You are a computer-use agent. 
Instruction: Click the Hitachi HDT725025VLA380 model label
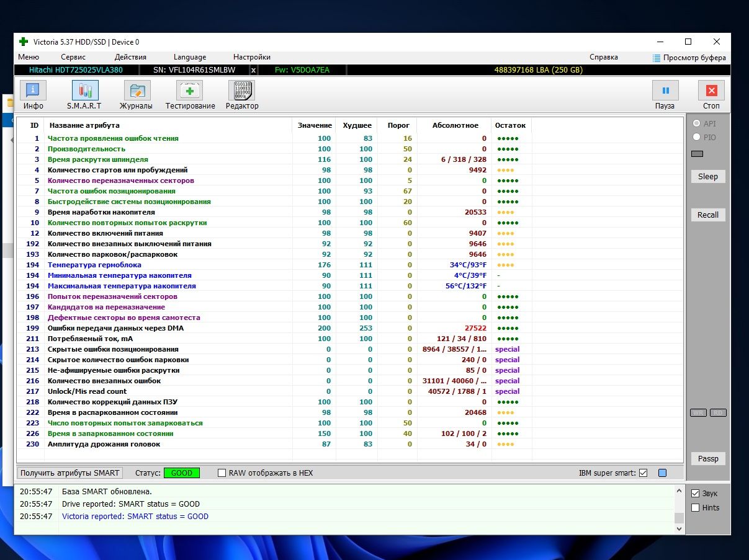76,70
